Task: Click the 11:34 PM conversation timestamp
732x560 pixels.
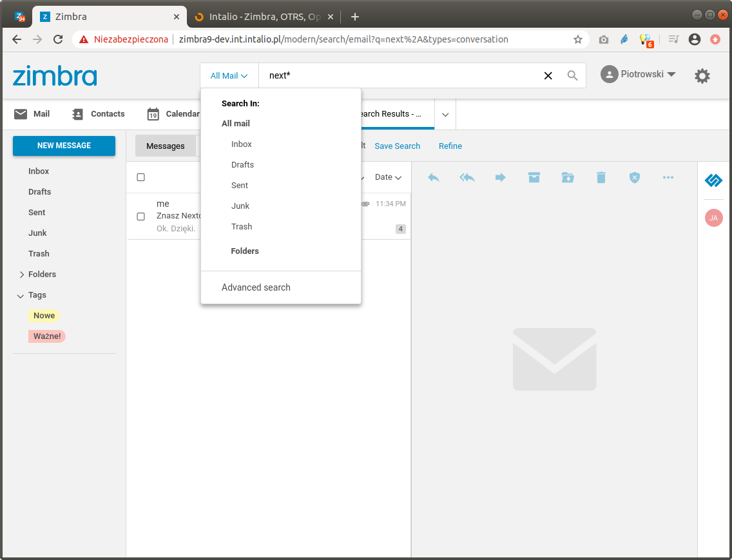Action: pos(390,204)
